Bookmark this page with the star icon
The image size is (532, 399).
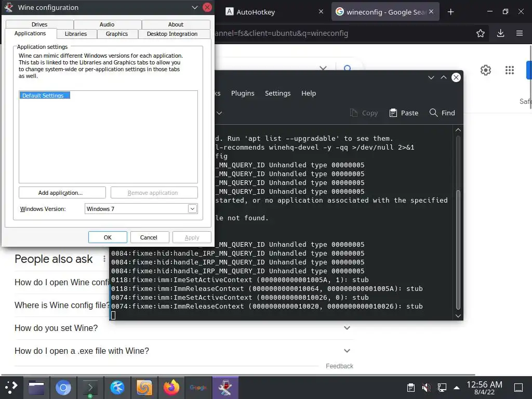[481, 33]
